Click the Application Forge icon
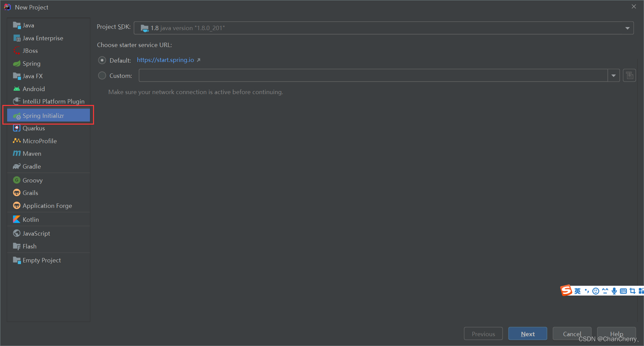Screen dimensions: 644x346 click(x=17, y=206)
